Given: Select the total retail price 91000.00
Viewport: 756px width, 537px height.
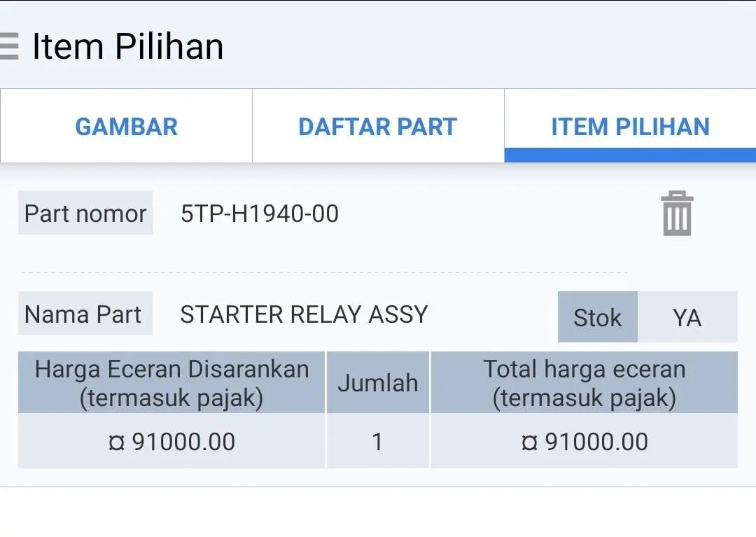Looking at the screenshot, I should point(596,442).
